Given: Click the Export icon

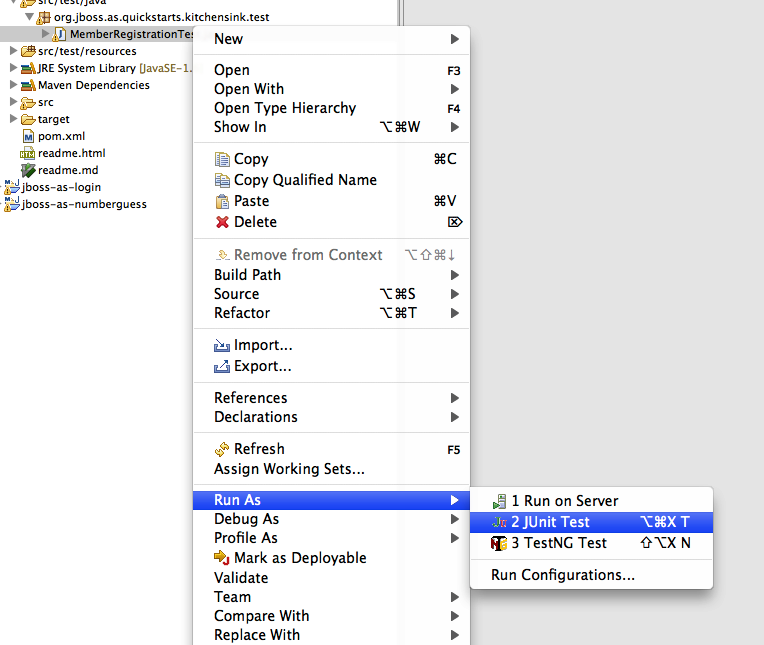Looking at the screenshot, I should click(x=222, y=366).
